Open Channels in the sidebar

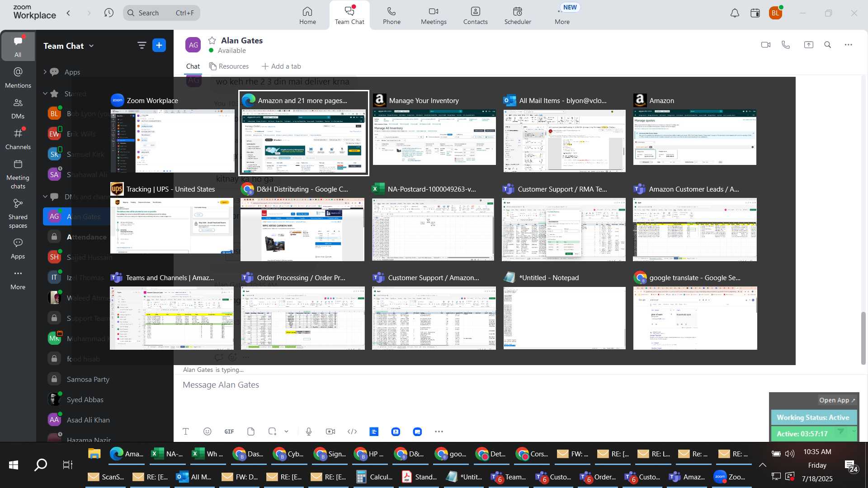coord(18,139)
